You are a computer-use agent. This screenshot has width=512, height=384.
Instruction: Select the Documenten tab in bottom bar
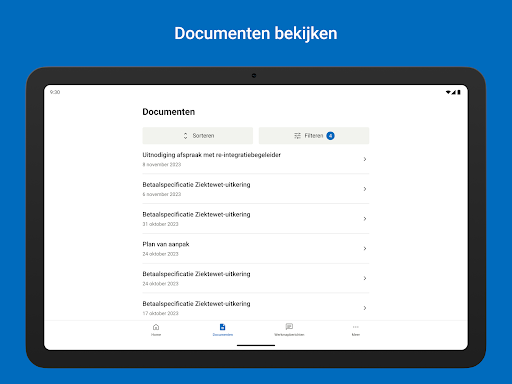223,330
